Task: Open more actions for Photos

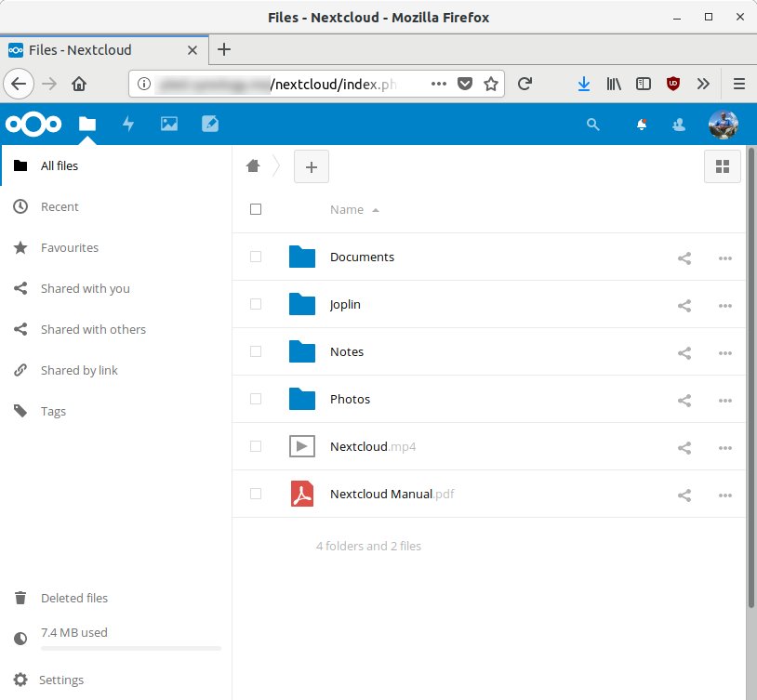Action: [x=725, y=401]
